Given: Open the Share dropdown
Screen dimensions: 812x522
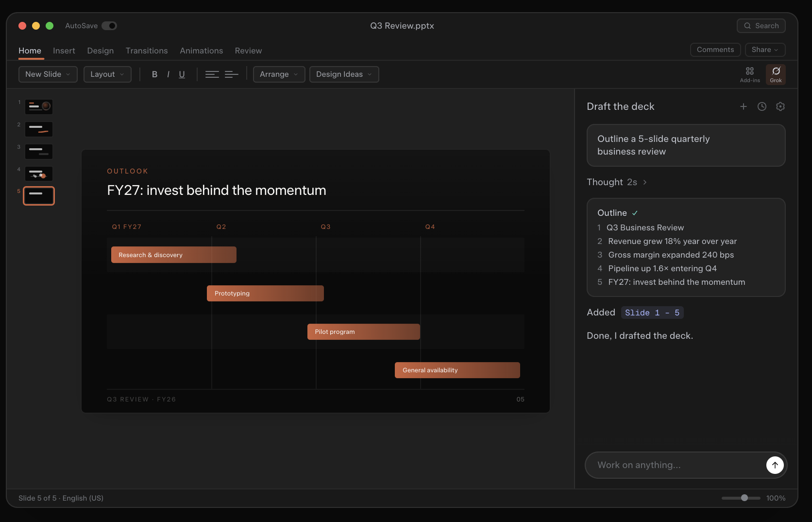Looking at the screenshot, I should [765, 50].
